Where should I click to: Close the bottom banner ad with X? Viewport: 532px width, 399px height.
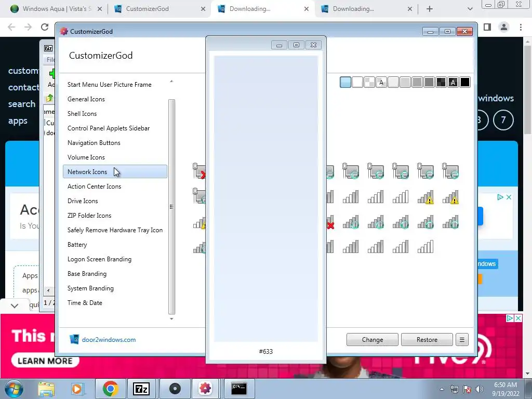coord(518,318)
